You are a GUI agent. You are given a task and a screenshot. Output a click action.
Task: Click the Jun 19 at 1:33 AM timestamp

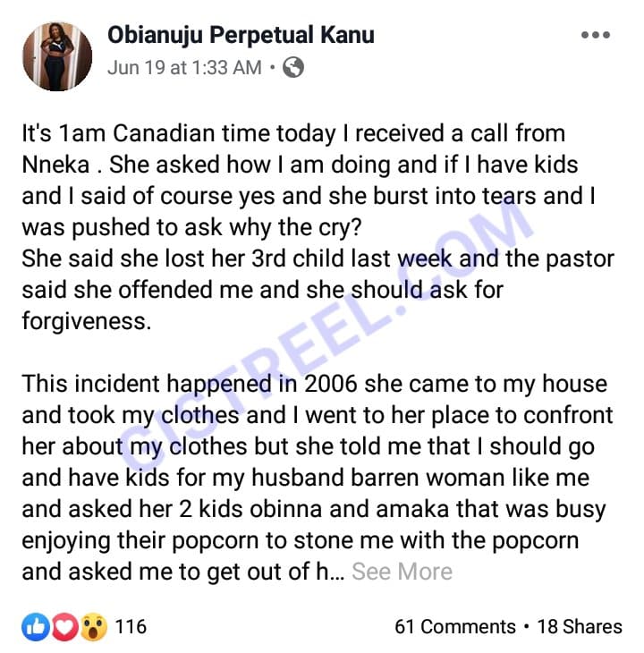(x=184, y=67)
